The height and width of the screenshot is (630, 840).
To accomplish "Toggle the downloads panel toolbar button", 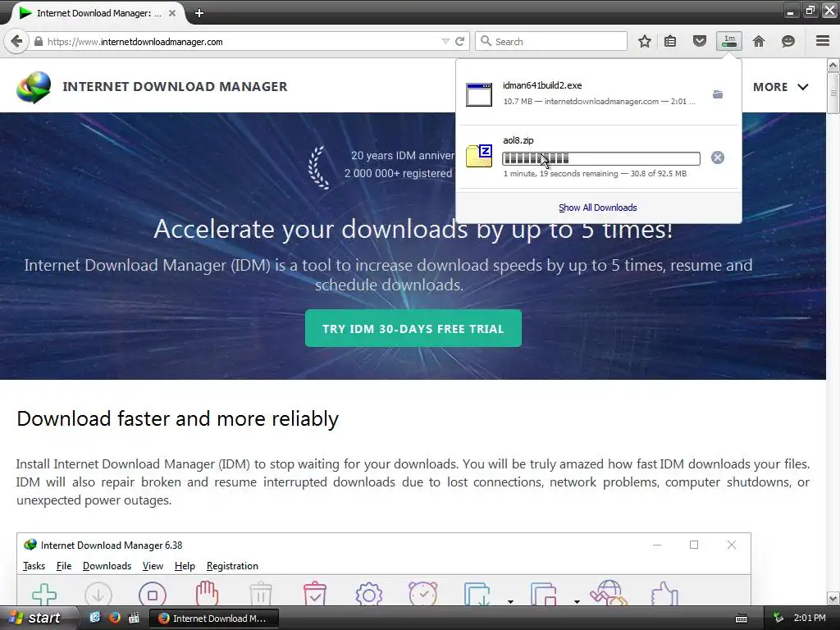I will tap(729, 41).
